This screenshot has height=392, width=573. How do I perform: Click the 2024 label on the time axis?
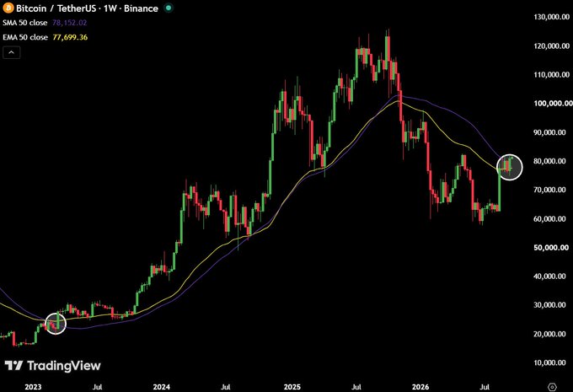pos(162,387)
